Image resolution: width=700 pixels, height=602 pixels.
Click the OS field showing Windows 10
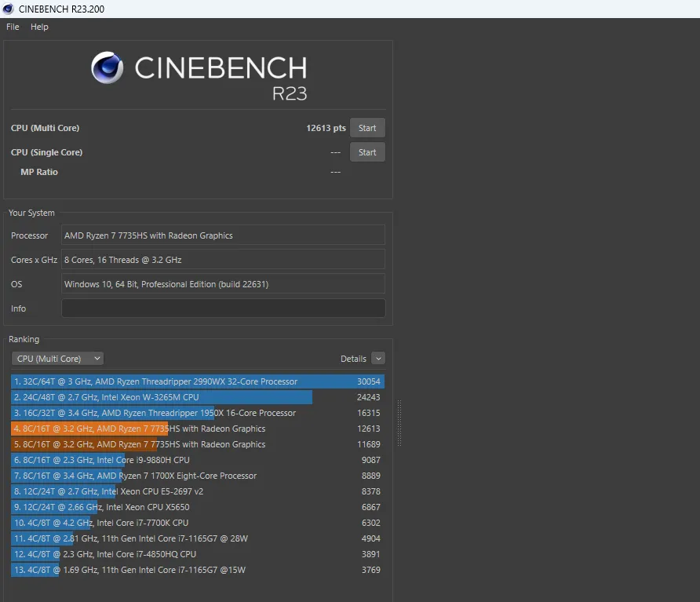pyautogui.click(x=223, y=284)
